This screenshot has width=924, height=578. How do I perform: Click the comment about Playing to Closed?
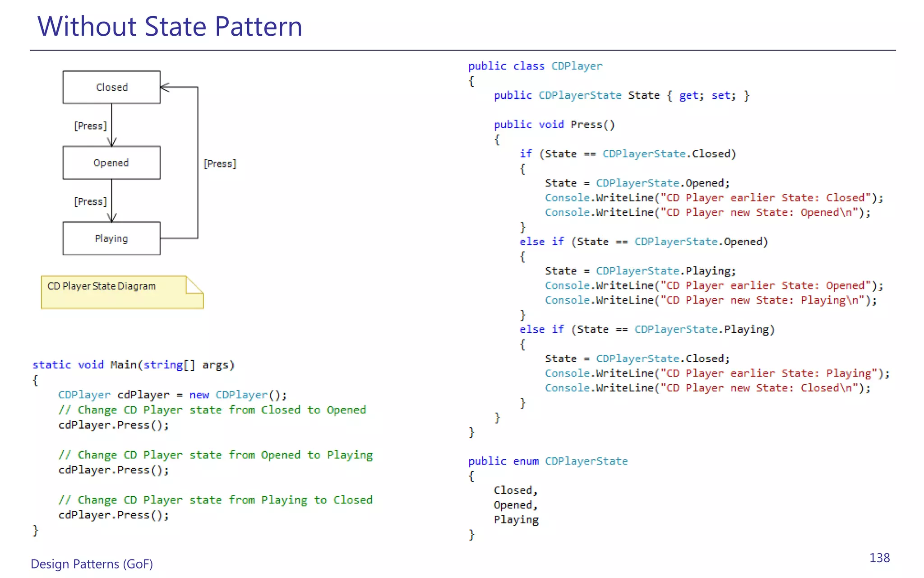coord(215,500)
